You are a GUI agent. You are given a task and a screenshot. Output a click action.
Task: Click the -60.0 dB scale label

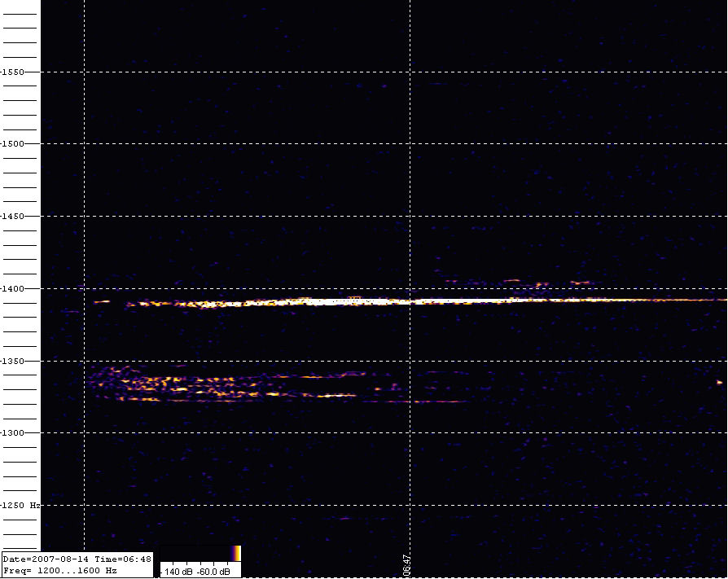click(x=213, y=572)
